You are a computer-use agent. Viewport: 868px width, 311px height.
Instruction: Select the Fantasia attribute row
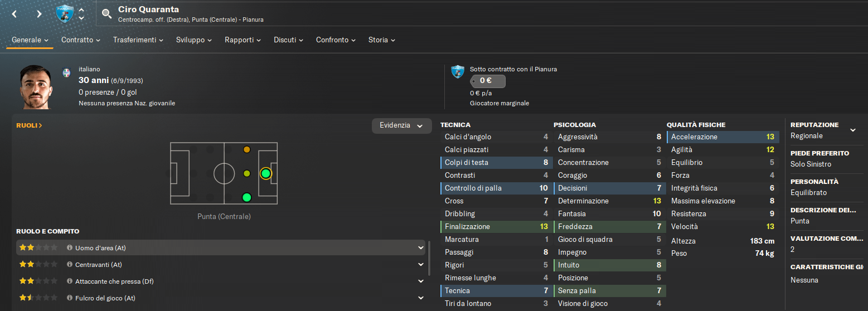tap(609, 214)
